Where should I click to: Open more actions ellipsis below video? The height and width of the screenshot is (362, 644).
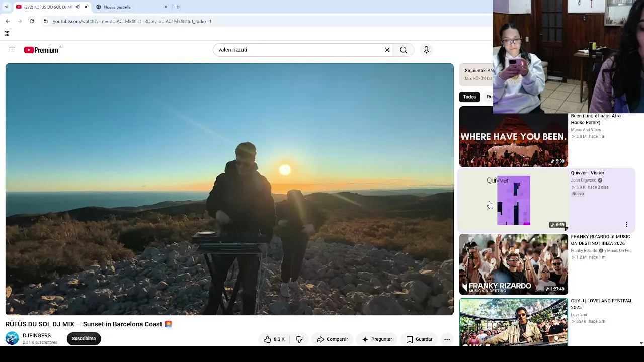pyautogui.click(x=447, y=339)
